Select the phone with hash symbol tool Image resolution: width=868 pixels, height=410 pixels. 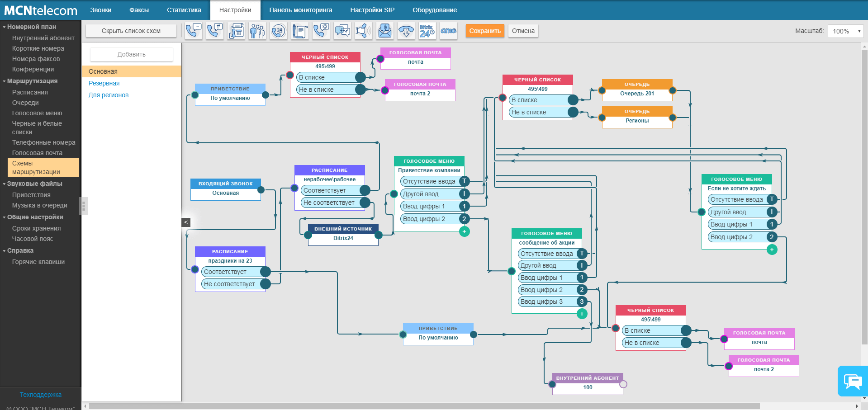tap(215, 31)
